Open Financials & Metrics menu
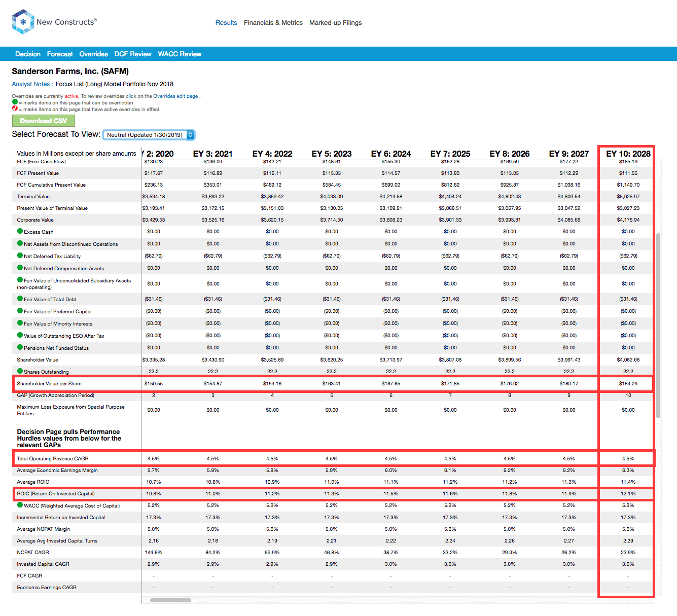The height and width of the screenshot is (616, 677). [x=273, y=23]
